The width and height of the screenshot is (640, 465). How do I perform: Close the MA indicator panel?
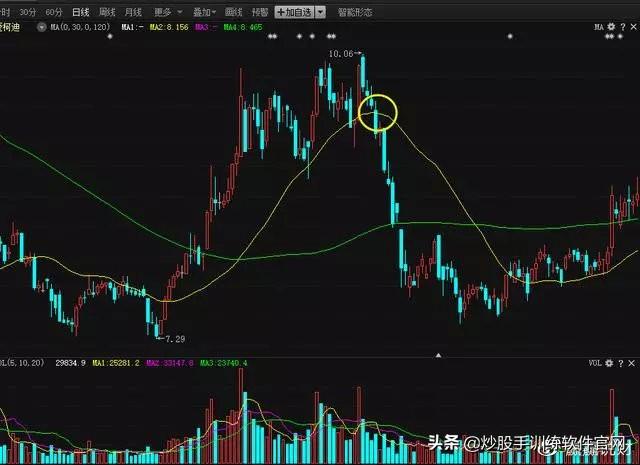[633, 27]
